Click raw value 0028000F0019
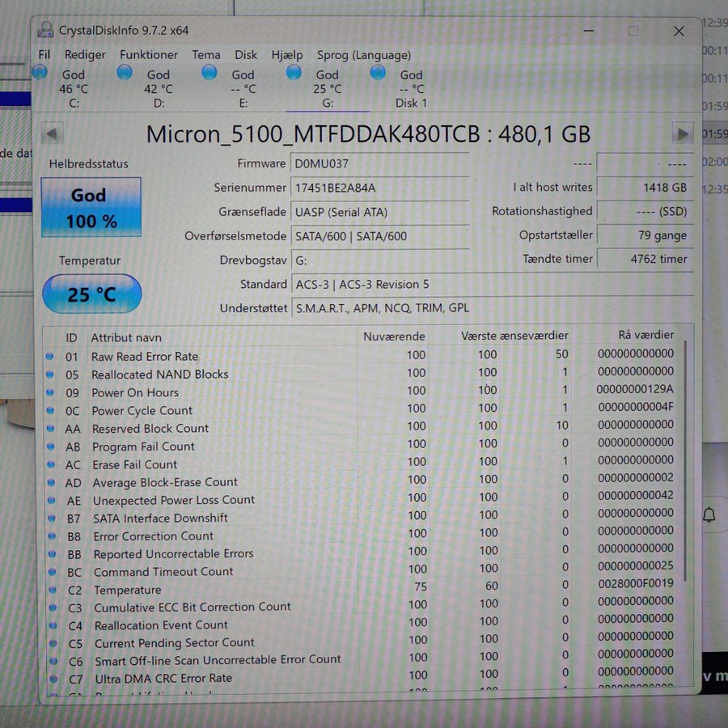 tap(636, 583)
